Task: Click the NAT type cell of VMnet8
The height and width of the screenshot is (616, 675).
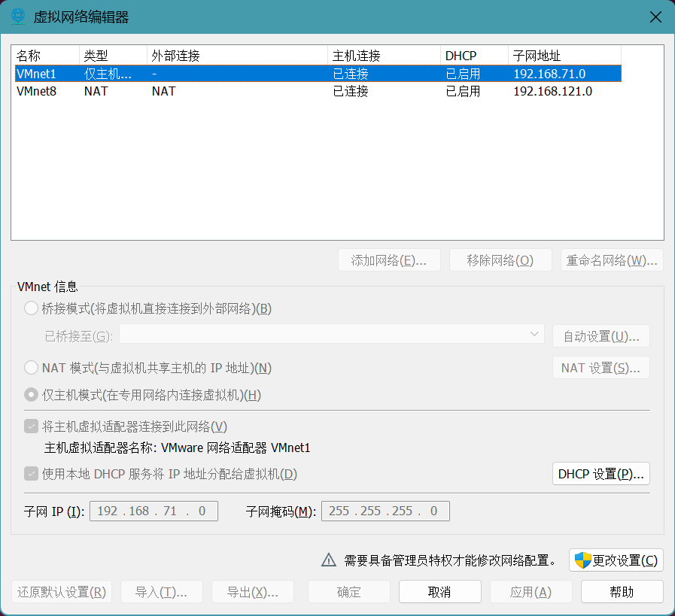Action: pyautogui.click(x=96, y=91)
